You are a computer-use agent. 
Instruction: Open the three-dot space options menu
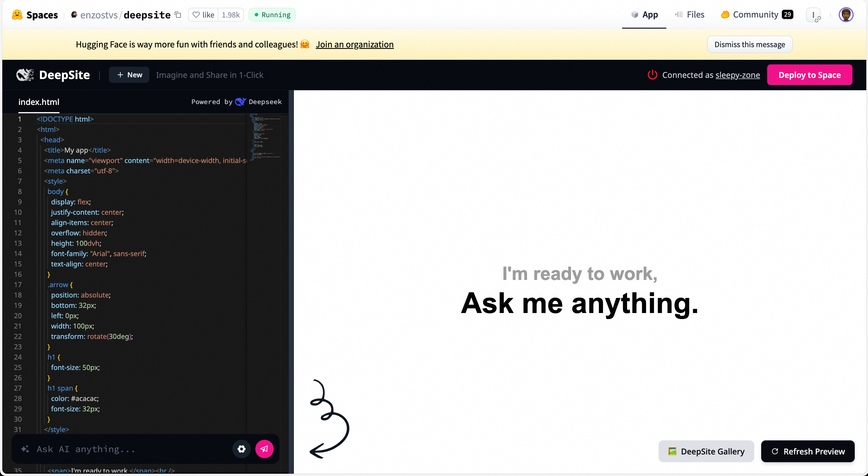(x=813, y=15)
